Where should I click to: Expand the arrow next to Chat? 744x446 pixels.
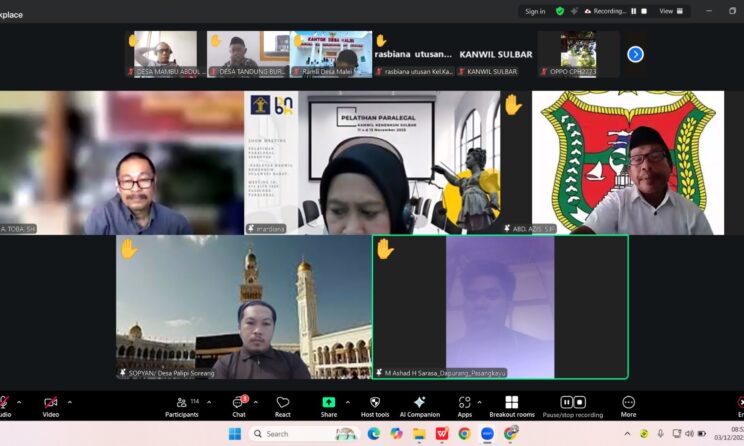(x=256, y=402)
